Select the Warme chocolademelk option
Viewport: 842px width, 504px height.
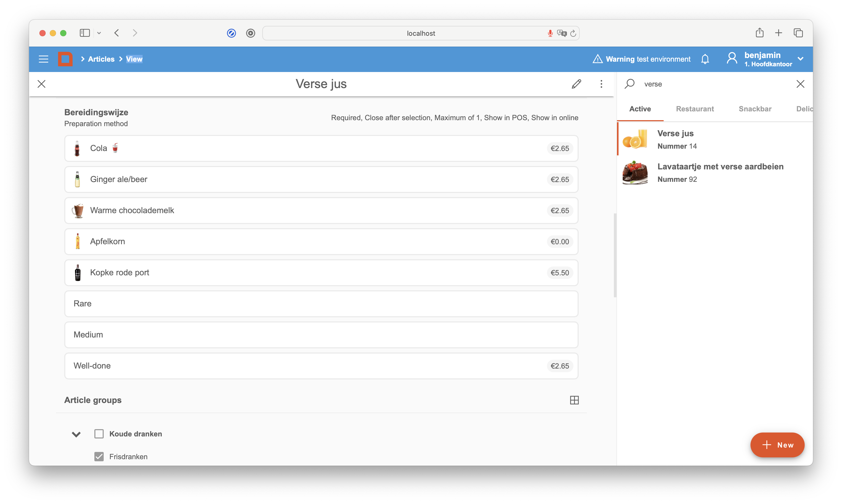pyautogui.click(x=321, y=211)
